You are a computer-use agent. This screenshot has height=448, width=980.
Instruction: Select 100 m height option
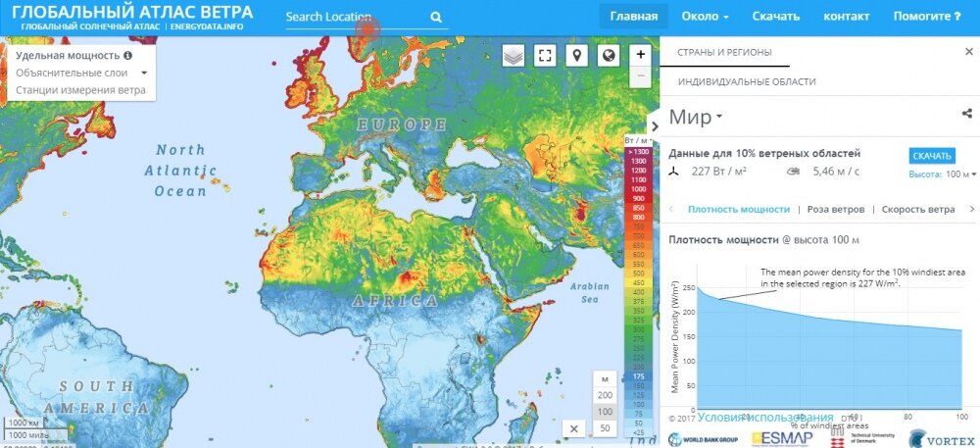[x=605, y=412]
